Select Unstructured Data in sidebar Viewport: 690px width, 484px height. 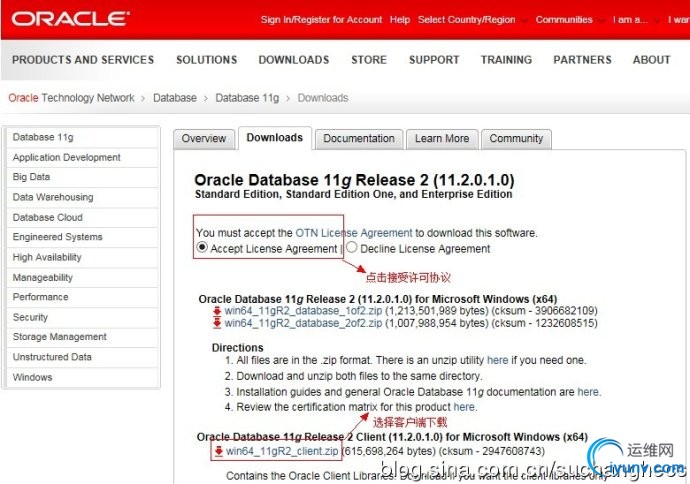[82, 357]
